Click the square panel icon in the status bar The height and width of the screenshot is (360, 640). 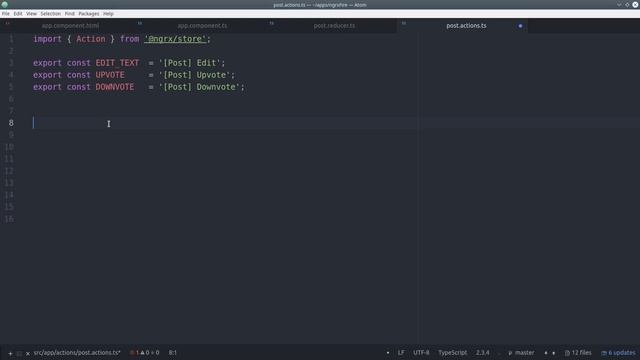(19, 353)
